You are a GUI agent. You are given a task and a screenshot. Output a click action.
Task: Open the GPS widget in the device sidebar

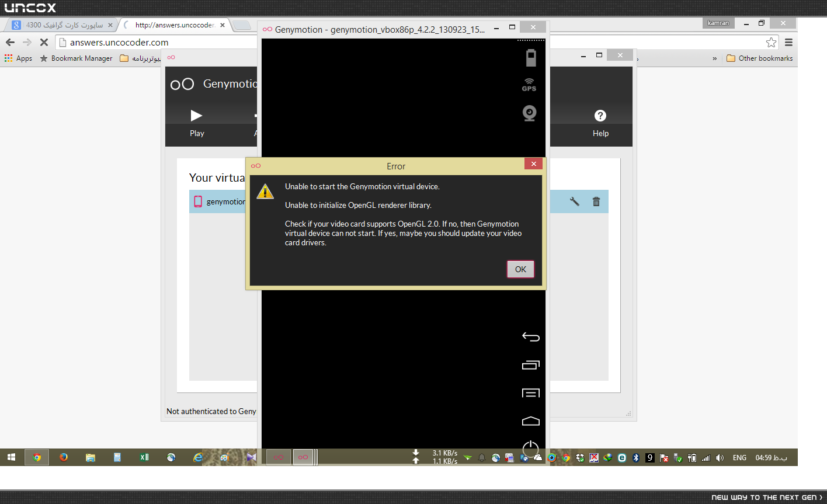pyautogui.click(x=529, y=85)
